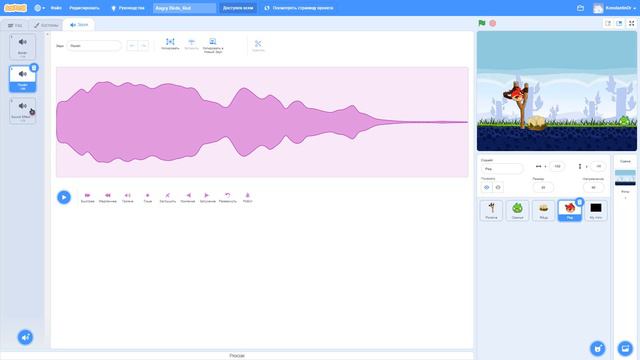Apply the fade out effect

[207, 198]
